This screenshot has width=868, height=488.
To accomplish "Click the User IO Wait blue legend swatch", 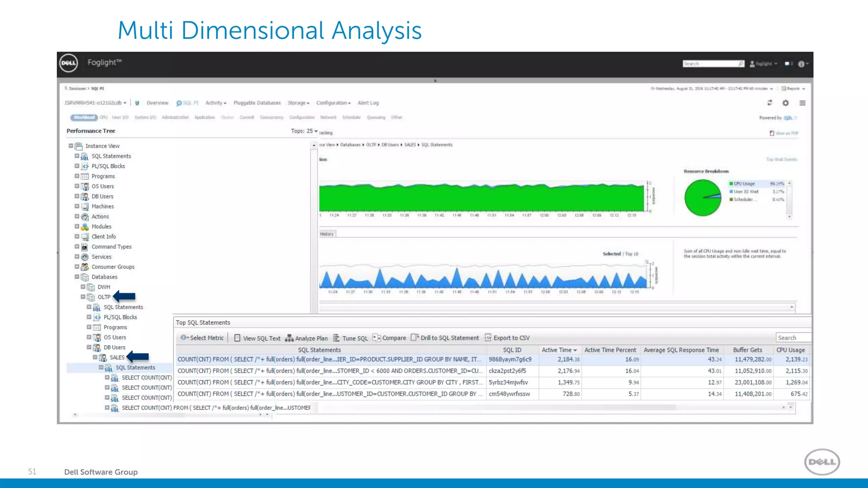I will coord(731,192).
